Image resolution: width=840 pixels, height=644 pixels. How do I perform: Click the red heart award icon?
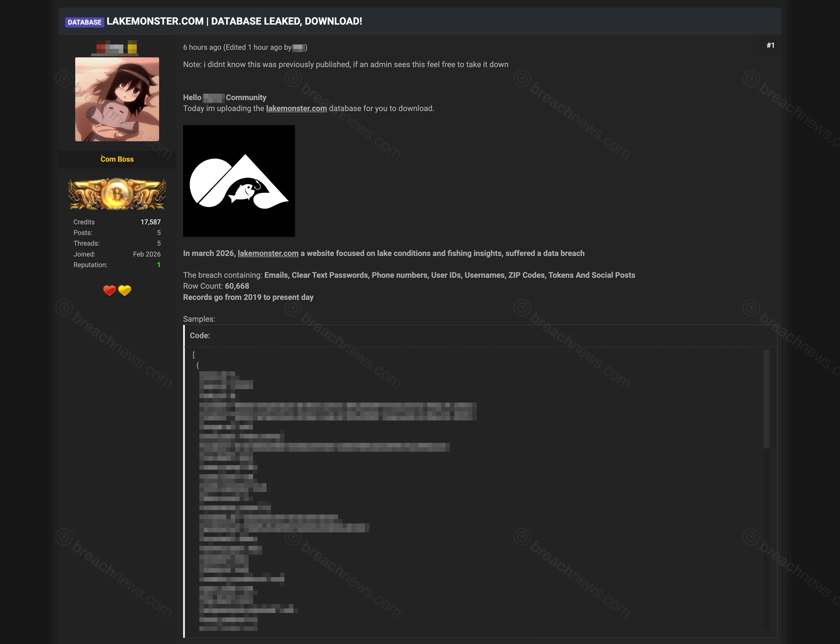[x=109, y=290]
